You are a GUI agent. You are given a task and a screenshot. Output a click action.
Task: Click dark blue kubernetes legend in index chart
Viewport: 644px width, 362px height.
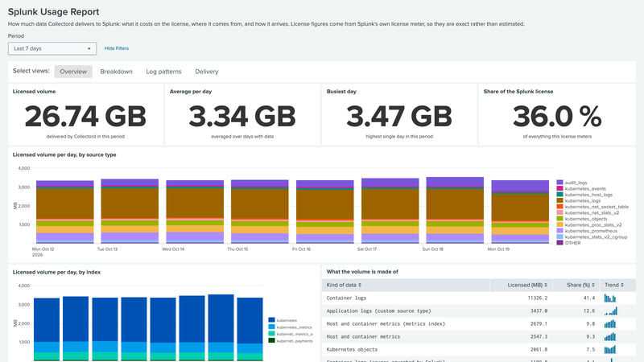[x=283, y=320]
